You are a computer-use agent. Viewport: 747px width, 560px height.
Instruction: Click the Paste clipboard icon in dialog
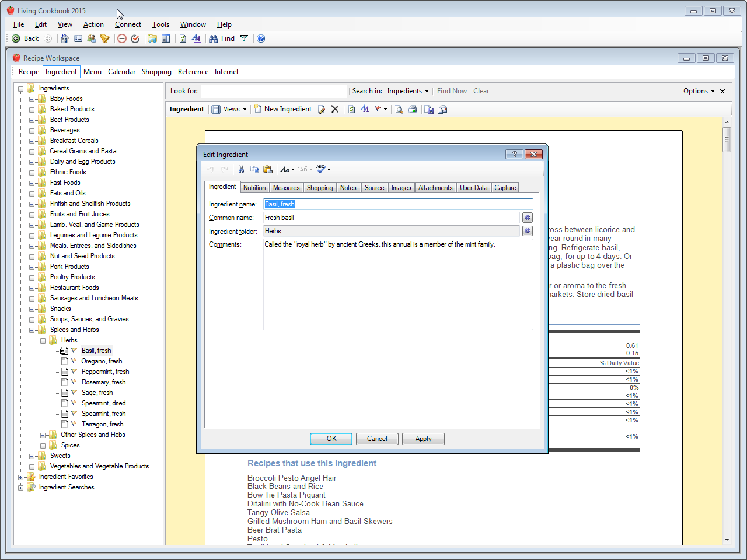point(268,169)
